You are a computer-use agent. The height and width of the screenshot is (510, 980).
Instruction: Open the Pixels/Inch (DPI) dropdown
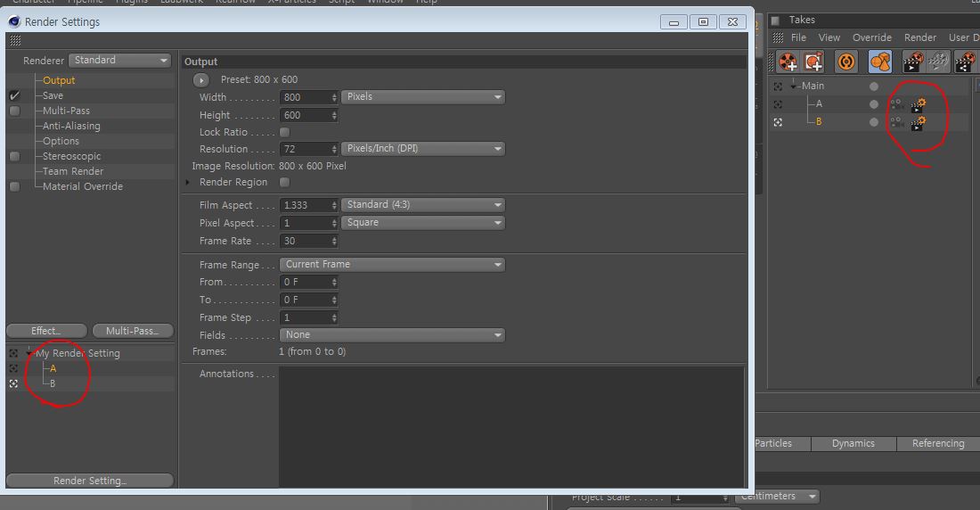pos(423,149)
